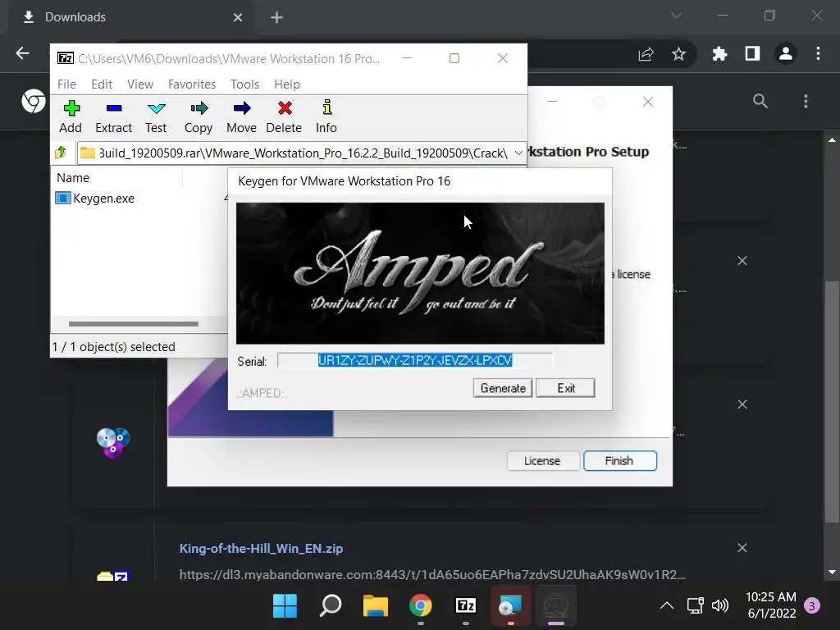The width and height of the screenshot is (840, 630).
Task: Open clock showing 10:25 AM
Action: pyautogui.click(x=771, y=605)
